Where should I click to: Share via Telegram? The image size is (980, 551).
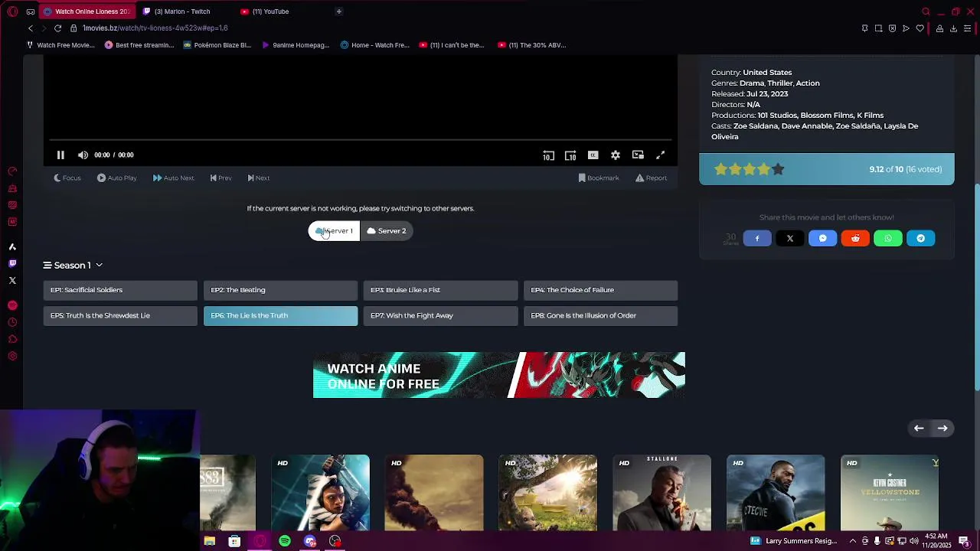[x=921, y=239]
